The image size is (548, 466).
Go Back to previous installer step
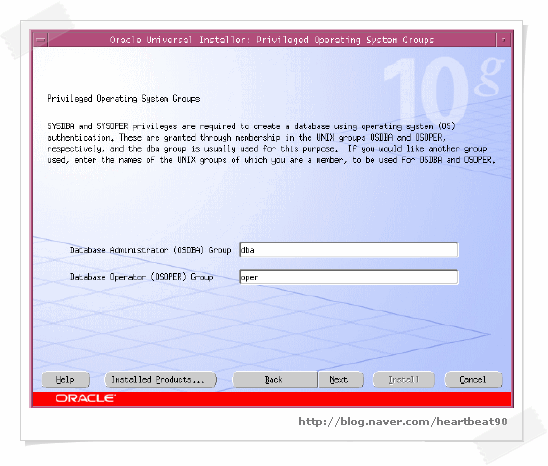pyautogui.click(x=275, y=380)
